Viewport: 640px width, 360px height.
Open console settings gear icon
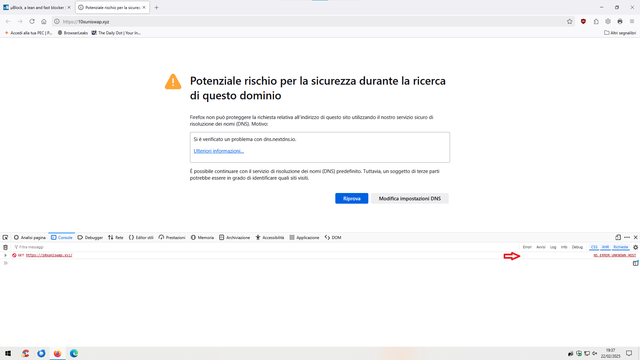click(636, 247)
